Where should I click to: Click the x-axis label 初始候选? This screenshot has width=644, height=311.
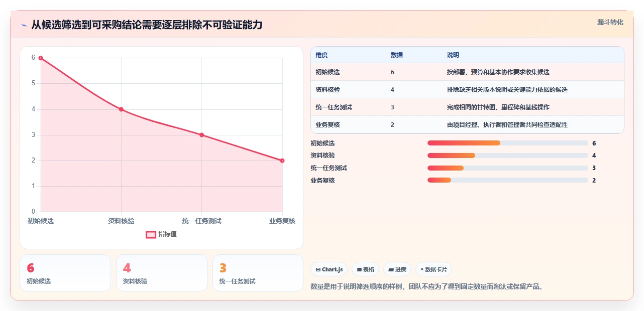pyautogui.click(x=41, y=221)
